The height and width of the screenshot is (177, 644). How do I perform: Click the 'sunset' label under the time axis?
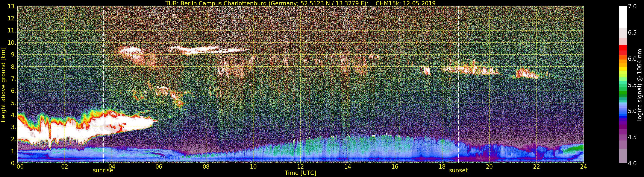tap(458, 171)
